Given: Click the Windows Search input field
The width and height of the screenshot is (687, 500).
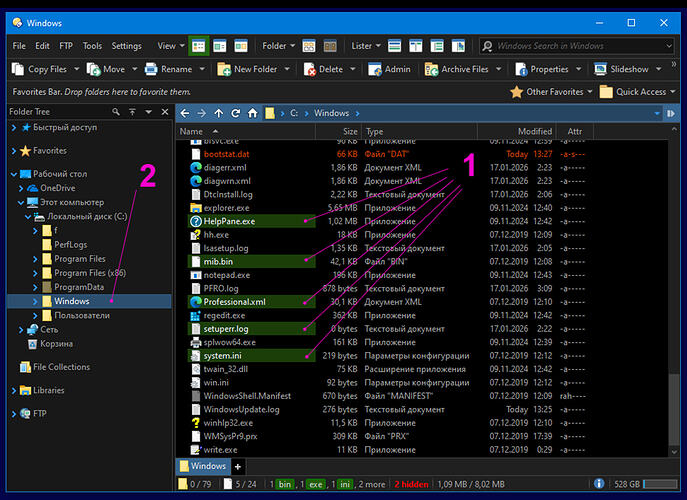Looking at the screenshot, I should coord(577,46).
